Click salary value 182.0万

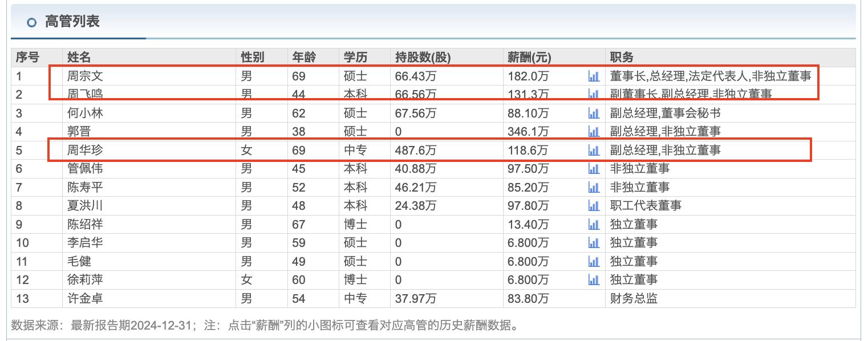click(x=528, y=76)
